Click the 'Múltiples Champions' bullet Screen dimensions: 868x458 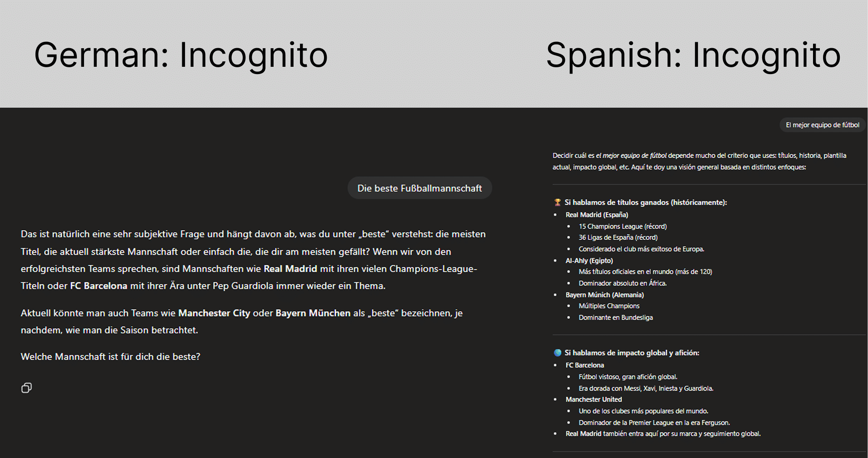[609, 306]
